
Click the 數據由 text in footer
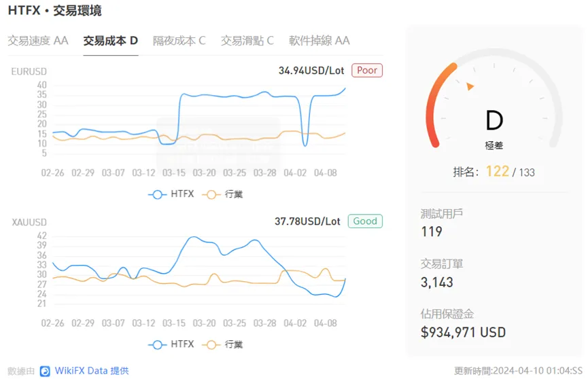click(21, 371)
